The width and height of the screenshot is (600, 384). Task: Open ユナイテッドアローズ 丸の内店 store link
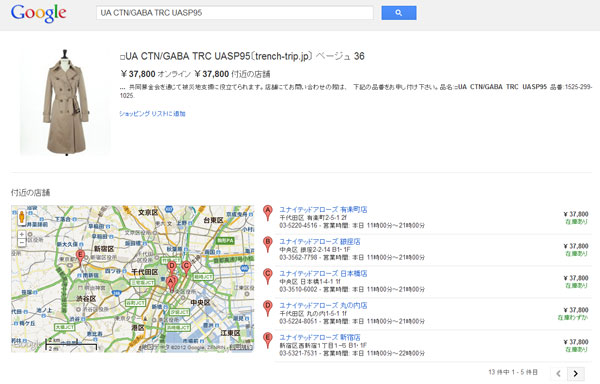(323, 306)
